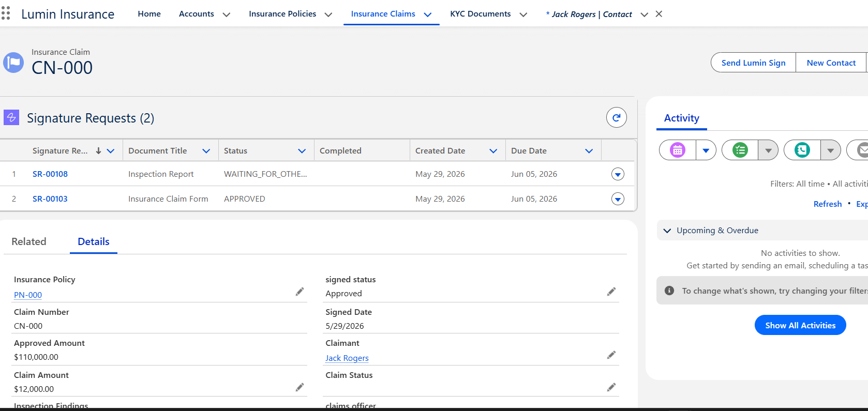Open the Insurance Policies menu chevron
The image size is (868, 411).
tap(328, 14)
